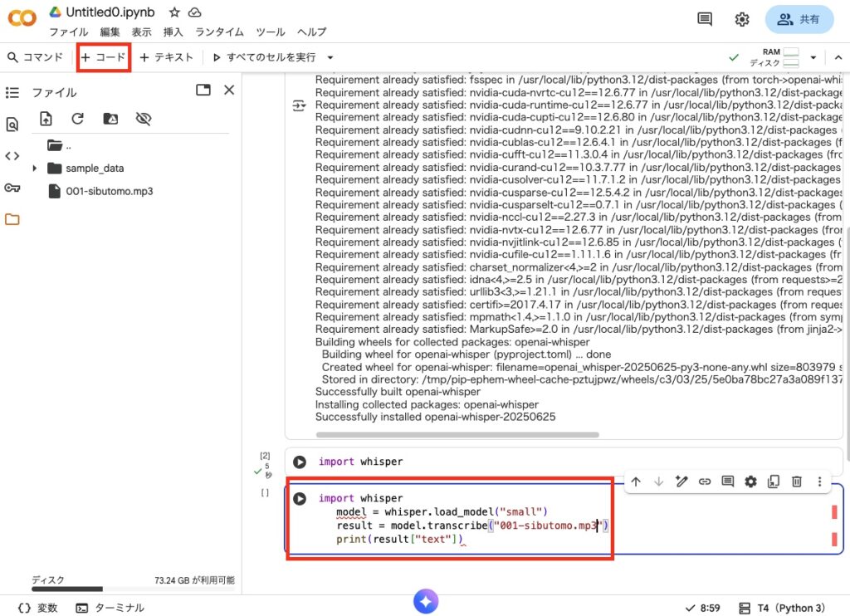Click the + コード add code button
This screenshot has width=850, height=616.
104,57
